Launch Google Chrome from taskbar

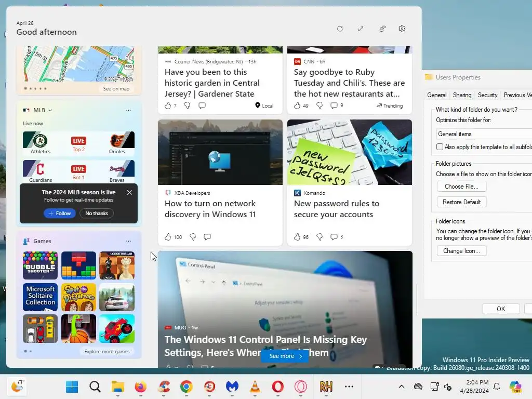point(187,387)
